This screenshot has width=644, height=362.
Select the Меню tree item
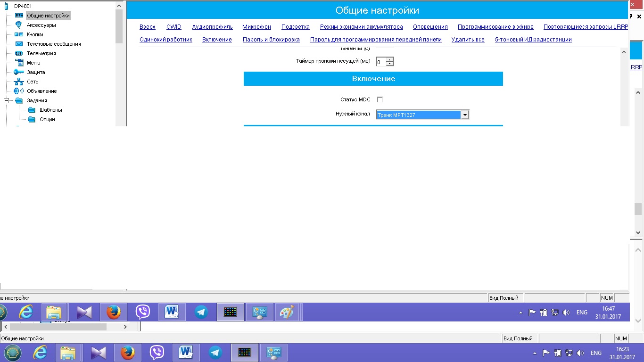(x=33, y=63)
